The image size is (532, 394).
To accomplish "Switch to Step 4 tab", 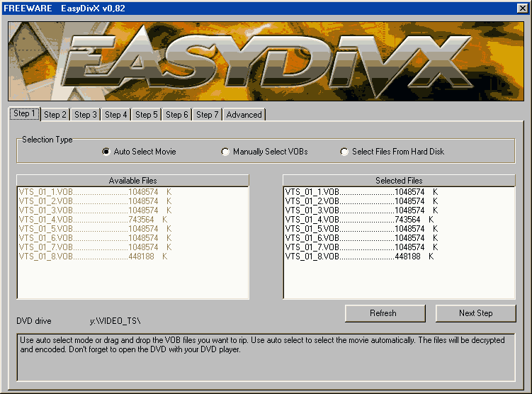I will tap(115, 115).
